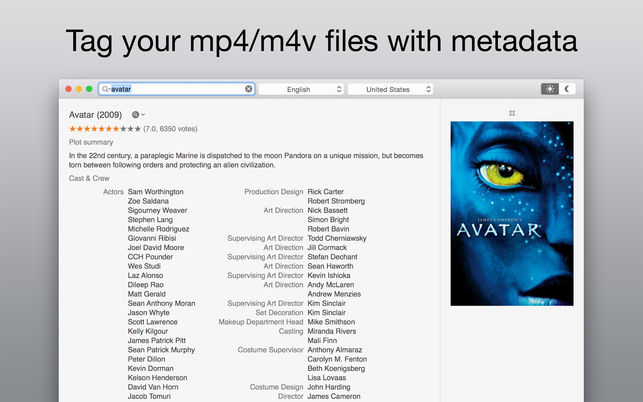The height and width of the screenshot is (402, 643).
Task: Click the search magnifier icon
Action: point(106,89)
